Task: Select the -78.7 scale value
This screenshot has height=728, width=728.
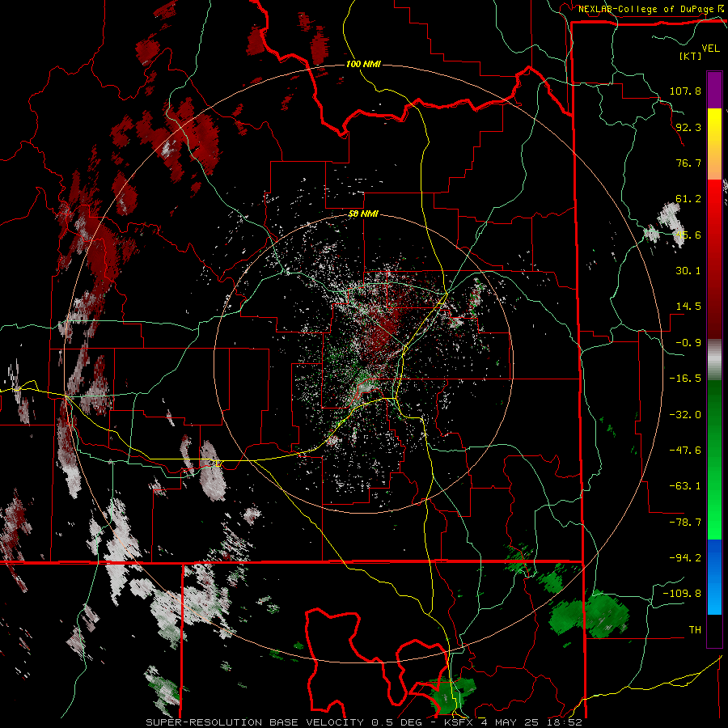Action: click(x=685, y=523)
